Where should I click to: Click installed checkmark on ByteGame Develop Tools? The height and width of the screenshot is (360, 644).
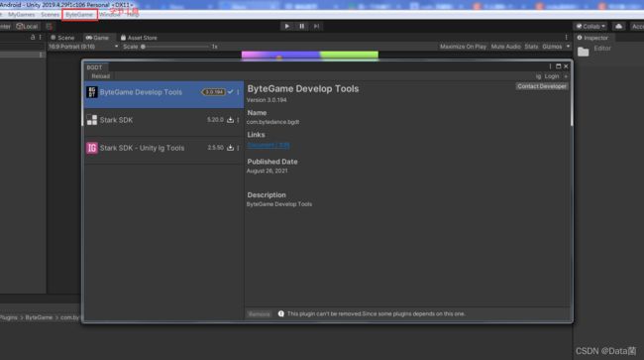pyautogui.click(x=231, y=92)
